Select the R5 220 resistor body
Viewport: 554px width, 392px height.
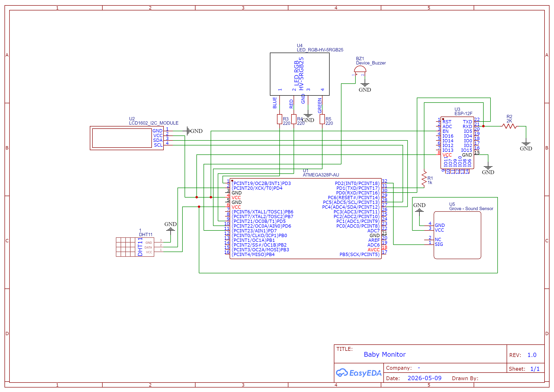tap(322, 119)
